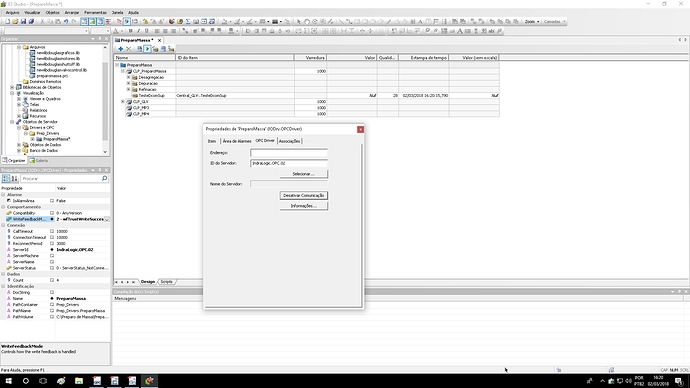Select categorized view icon in Properties panel
The width and height of the screenshot is (690, 388).
[x=6, y=178]
